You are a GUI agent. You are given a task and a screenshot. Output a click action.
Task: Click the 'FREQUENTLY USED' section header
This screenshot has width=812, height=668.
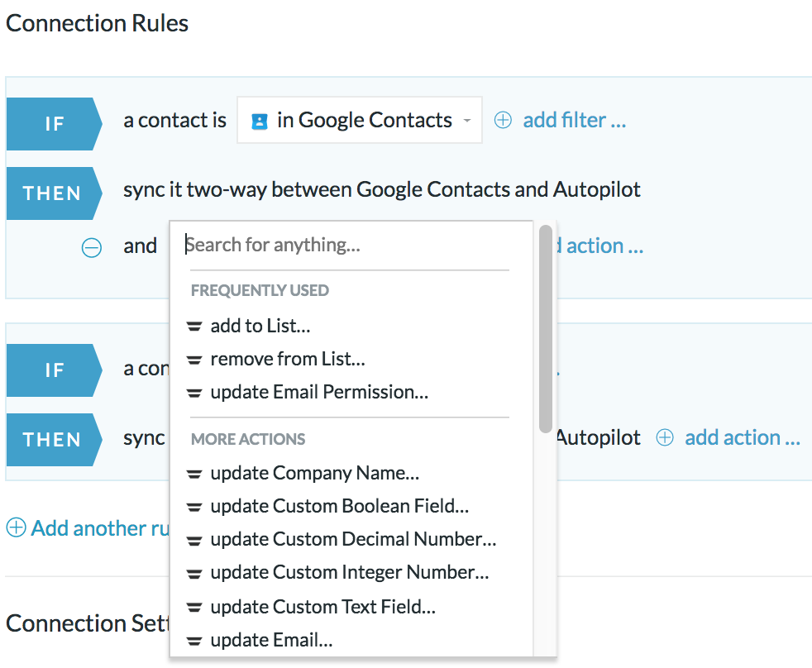(x=260, y=290)
